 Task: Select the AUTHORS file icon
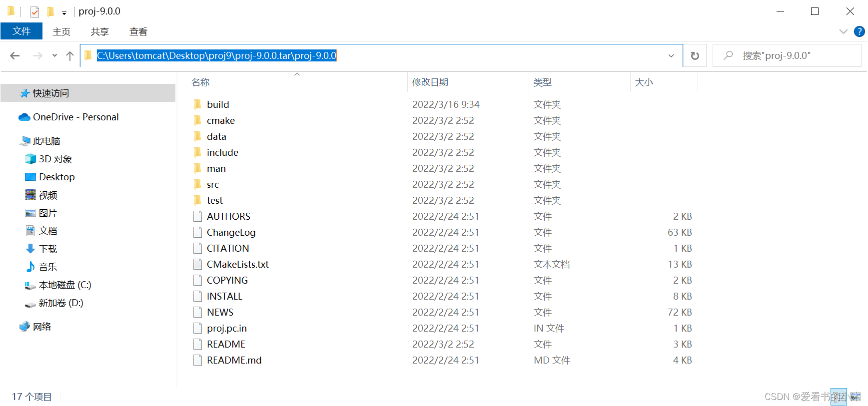[198, 216]
